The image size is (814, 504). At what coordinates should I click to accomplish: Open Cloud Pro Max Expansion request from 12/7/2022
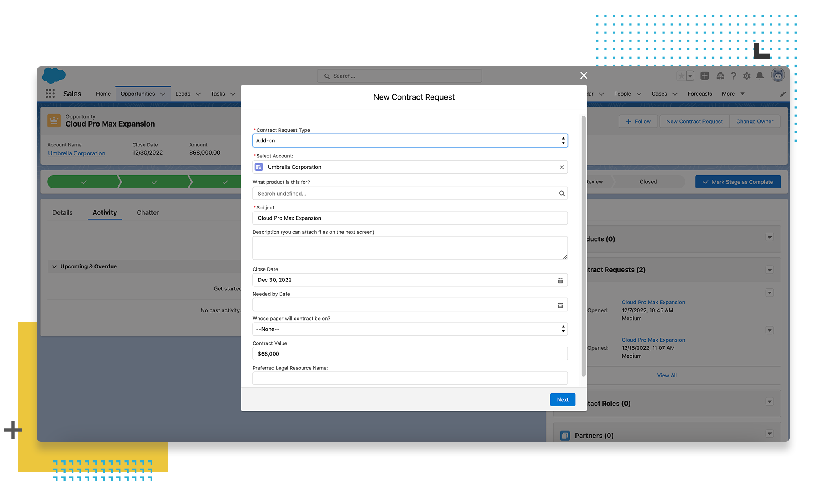[653, 303]
